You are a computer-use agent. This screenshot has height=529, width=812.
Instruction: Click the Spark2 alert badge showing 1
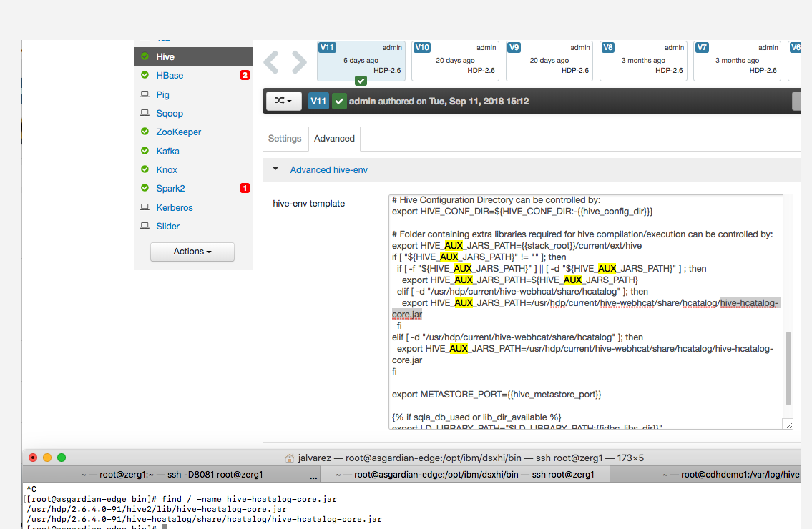click(245, 189)
